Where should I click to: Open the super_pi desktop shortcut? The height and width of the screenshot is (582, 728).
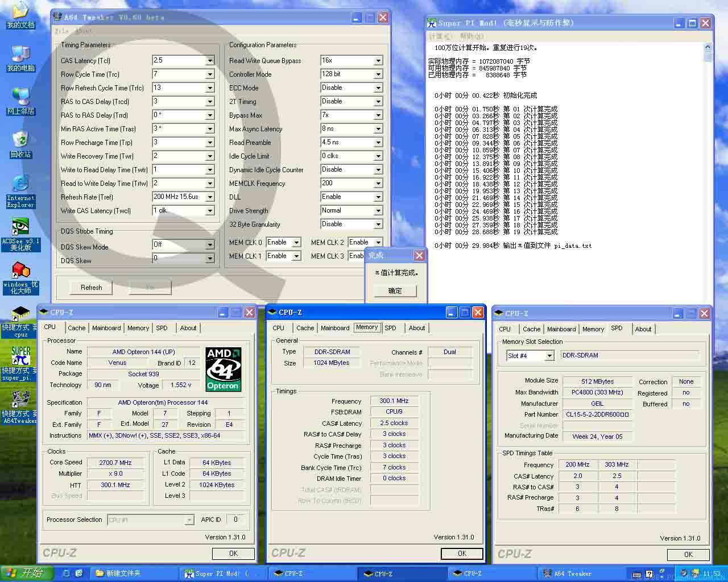[20, 364]
